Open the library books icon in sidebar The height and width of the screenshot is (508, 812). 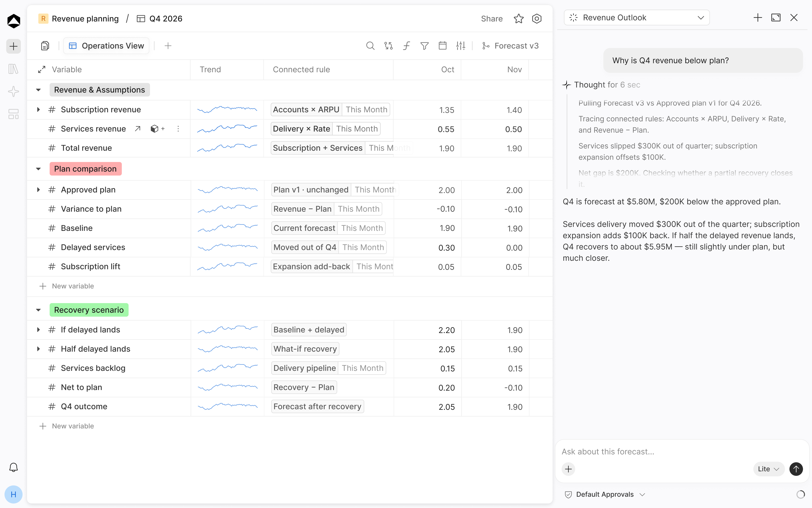(x=13, y=69)
